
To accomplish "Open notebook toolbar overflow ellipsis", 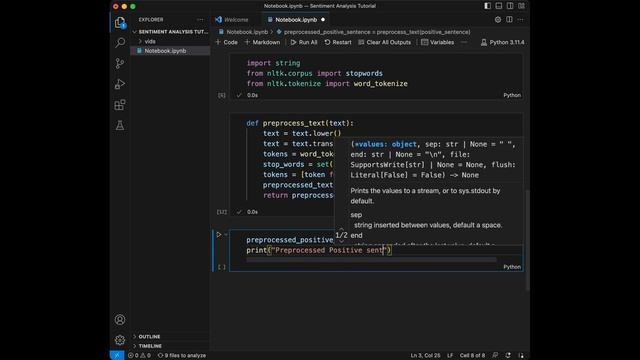I will 464,42.
